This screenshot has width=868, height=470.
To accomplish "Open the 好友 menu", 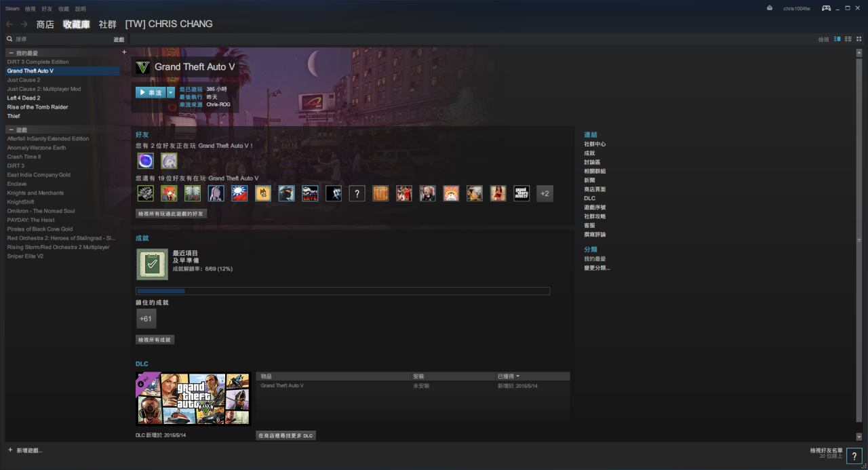I will [47, 9].
